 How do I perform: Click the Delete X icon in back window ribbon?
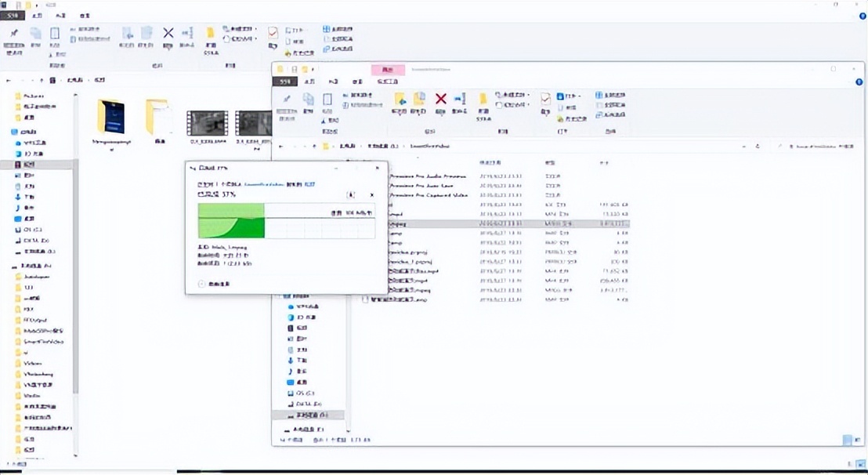point(168,33)
